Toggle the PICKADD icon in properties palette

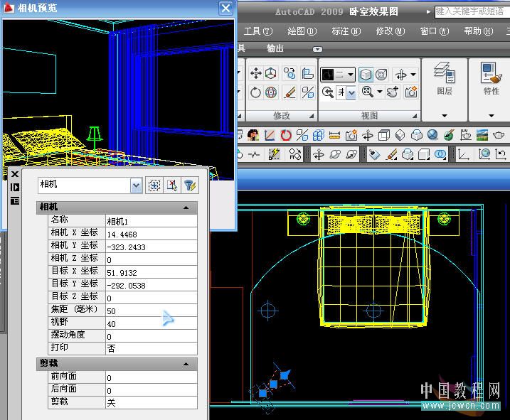(153, 185)
